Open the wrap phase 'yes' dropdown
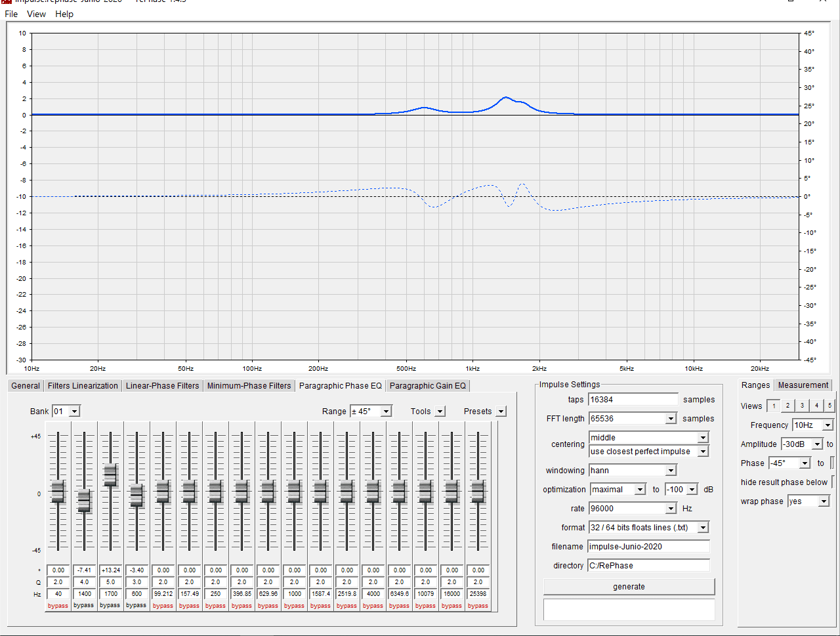The width and height of the screenshot is (840, 636). pyautogui.click(x=824, y=501)
